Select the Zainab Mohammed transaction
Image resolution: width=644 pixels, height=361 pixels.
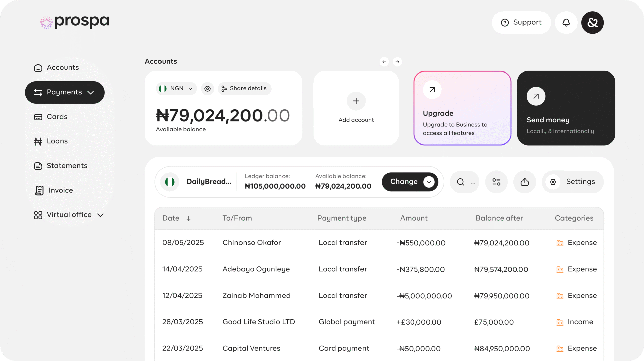(x=379, y=296)
